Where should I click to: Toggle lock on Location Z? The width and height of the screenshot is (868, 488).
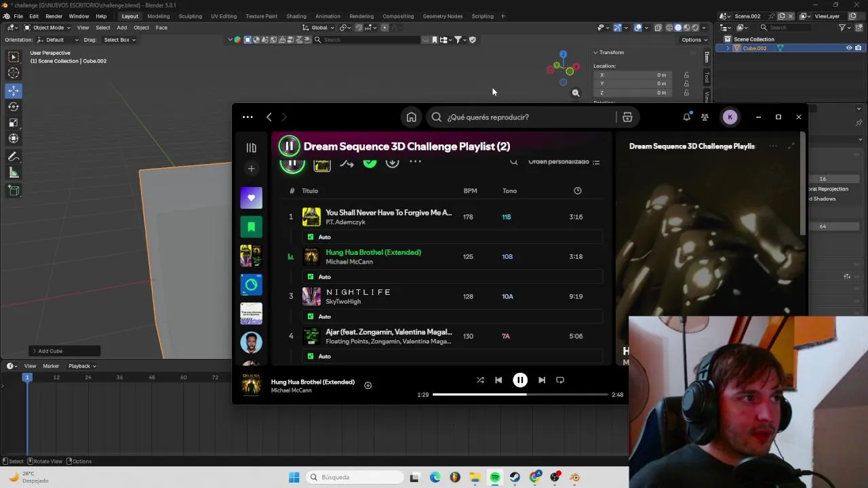pyautogui.click(x=686, y=93)
